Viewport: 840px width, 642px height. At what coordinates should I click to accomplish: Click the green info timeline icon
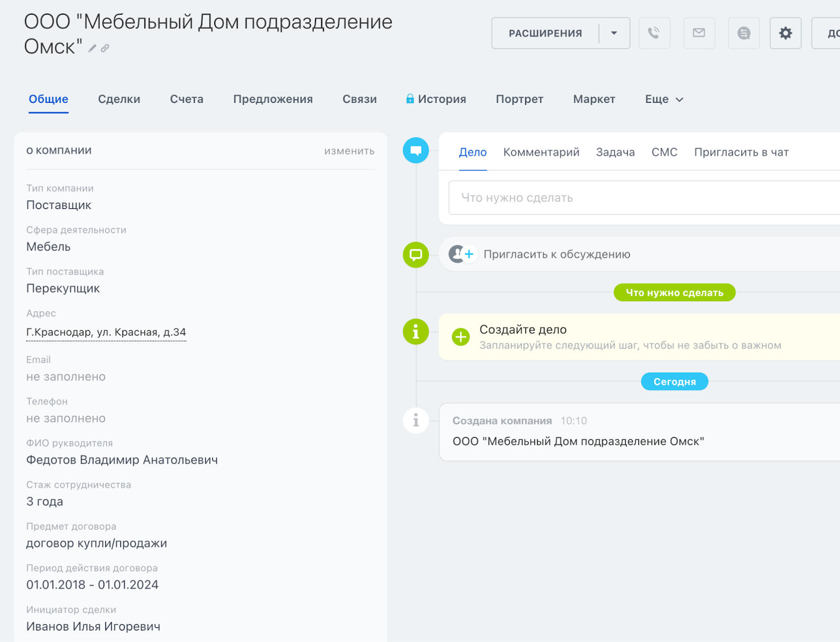coord(416,332)
